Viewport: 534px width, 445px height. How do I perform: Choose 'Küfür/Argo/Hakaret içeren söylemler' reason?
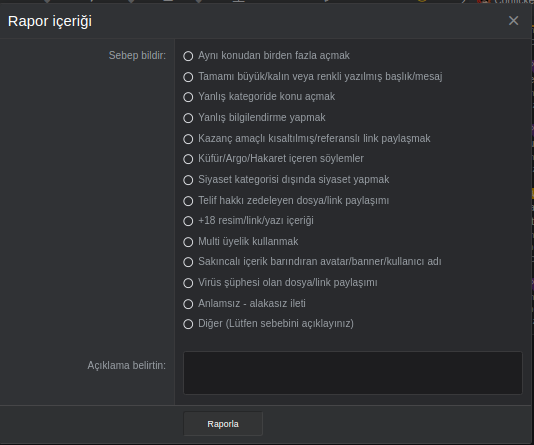coord(188,159)
